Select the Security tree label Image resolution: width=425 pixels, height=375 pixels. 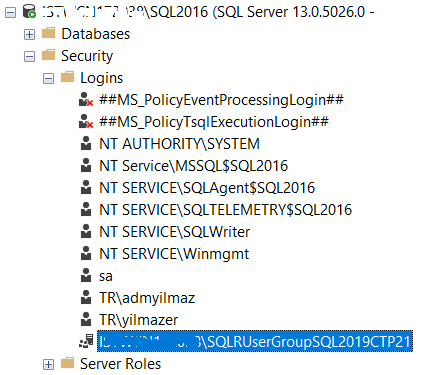[87, 56]
